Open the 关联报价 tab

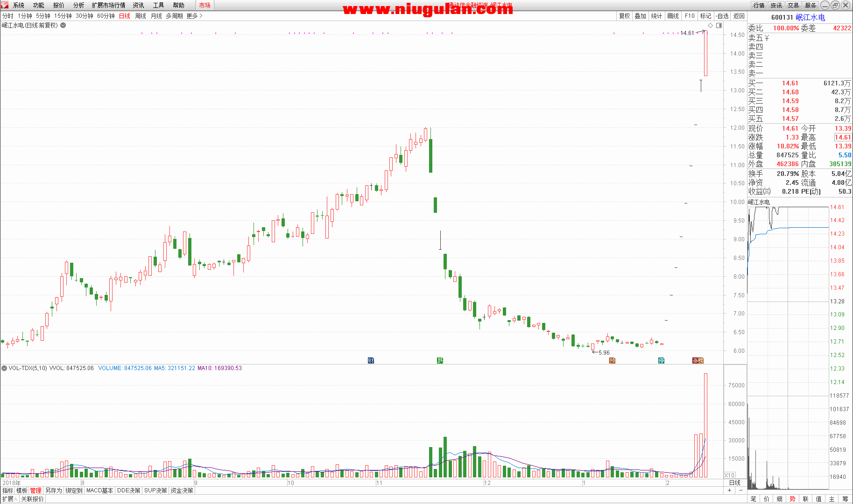(33, 499)
